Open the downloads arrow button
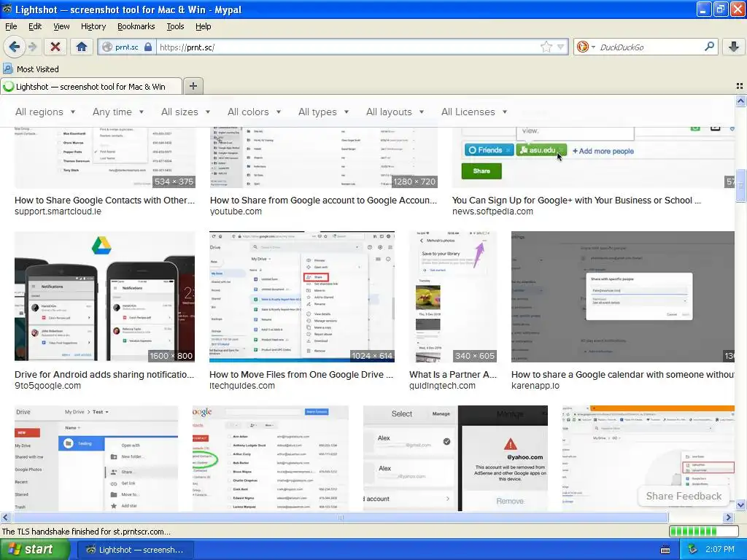The width and height of the screenshot is (747, 560). click(734, 47)
